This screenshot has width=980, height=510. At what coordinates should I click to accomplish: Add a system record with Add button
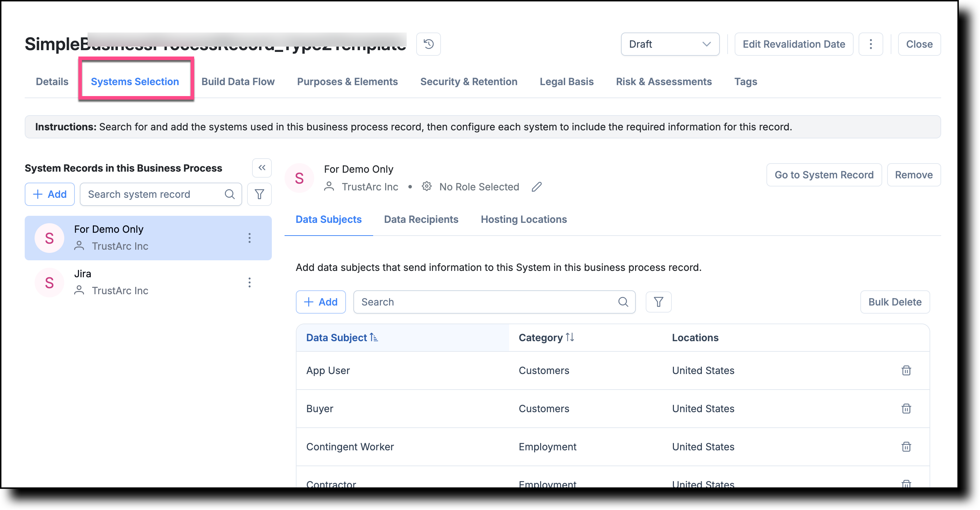pos(50,195)
